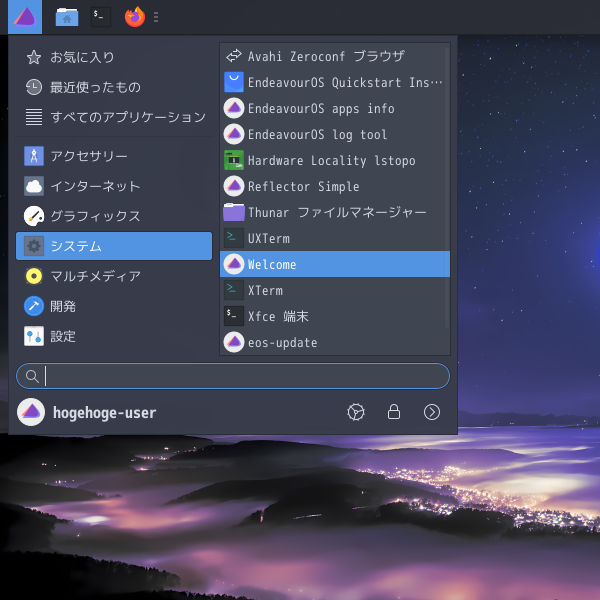The image size is (600, 600).
Task: Open the terminal launcher in the panel
Action: (x=101, y=17)
